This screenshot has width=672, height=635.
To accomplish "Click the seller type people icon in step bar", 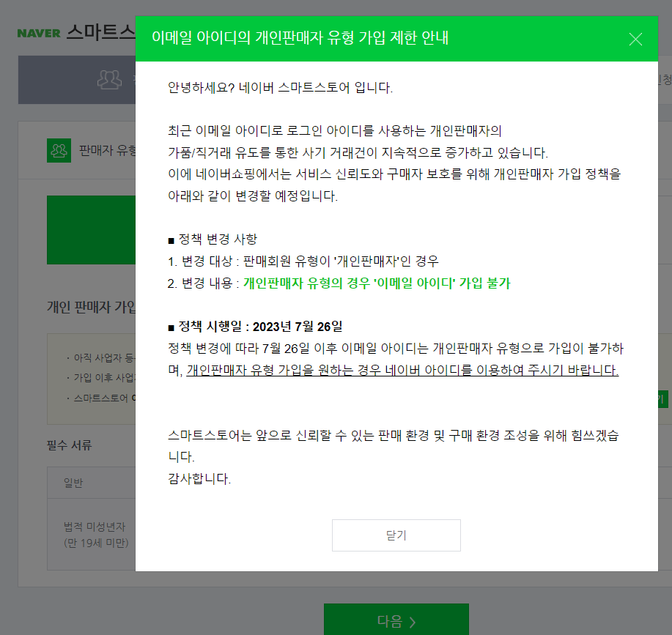I will pos(110,80).
